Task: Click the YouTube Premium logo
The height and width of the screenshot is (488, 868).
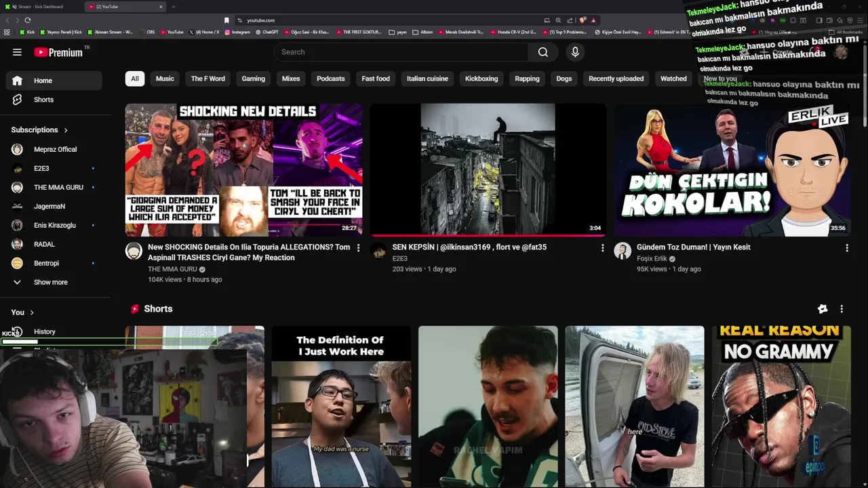Action: click(58, 52)
